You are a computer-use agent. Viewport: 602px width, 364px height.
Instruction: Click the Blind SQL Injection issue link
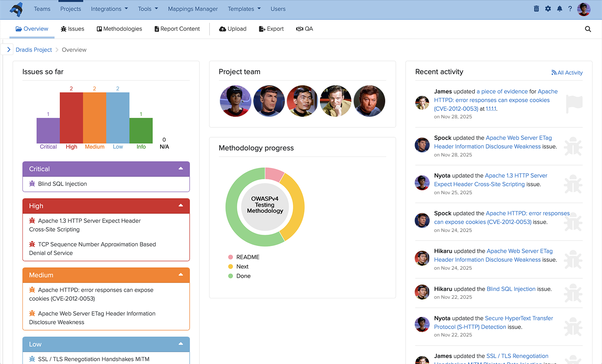(x=62, y=184)
